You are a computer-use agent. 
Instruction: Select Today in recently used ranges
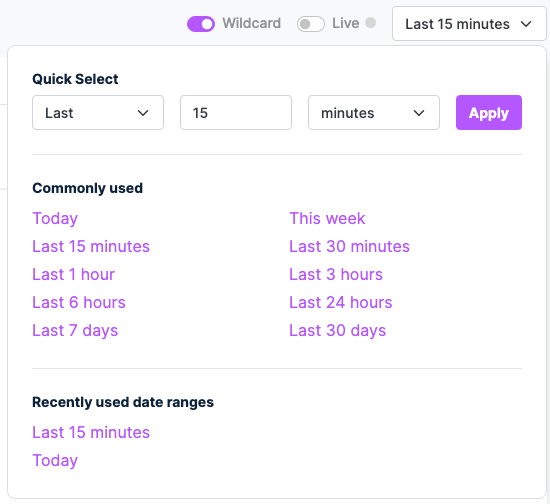[x=55, y=461]
